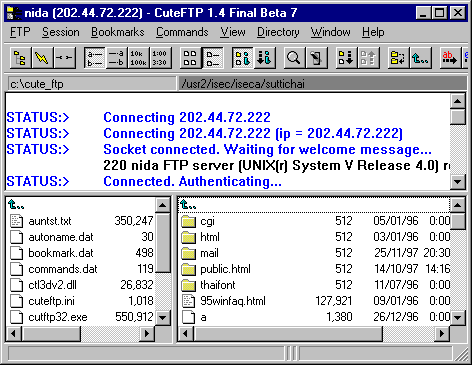This screenshot has width=472, height=365.
Task: Click the Disconnect toolbar icon
Action: 64,58
